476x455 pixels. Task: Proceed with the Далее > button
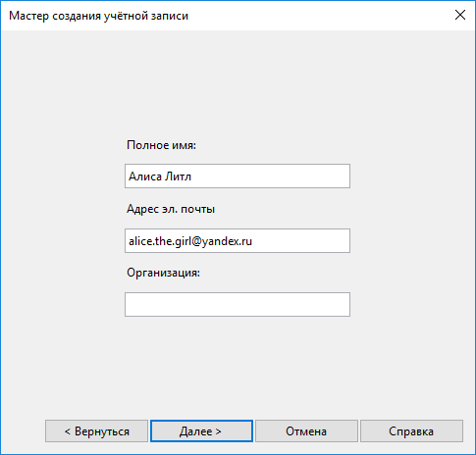click(201, 431)
